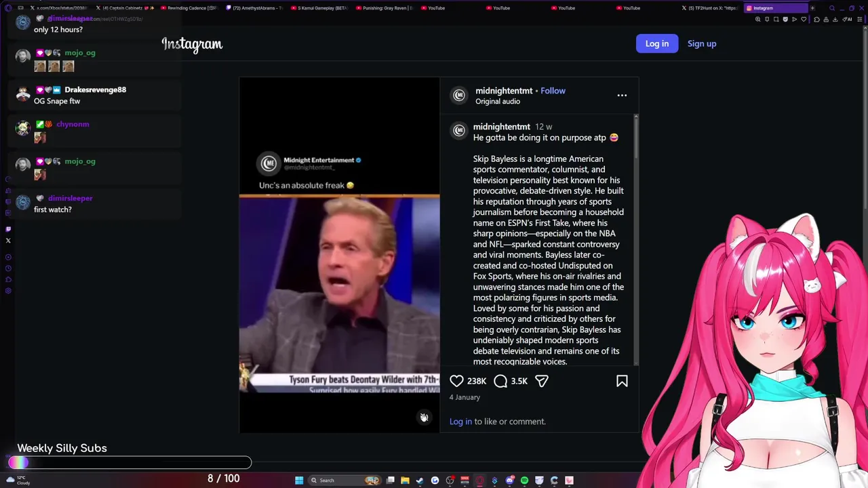Follow midnightentmt
868x488 pixels.
tap(553, 91)
